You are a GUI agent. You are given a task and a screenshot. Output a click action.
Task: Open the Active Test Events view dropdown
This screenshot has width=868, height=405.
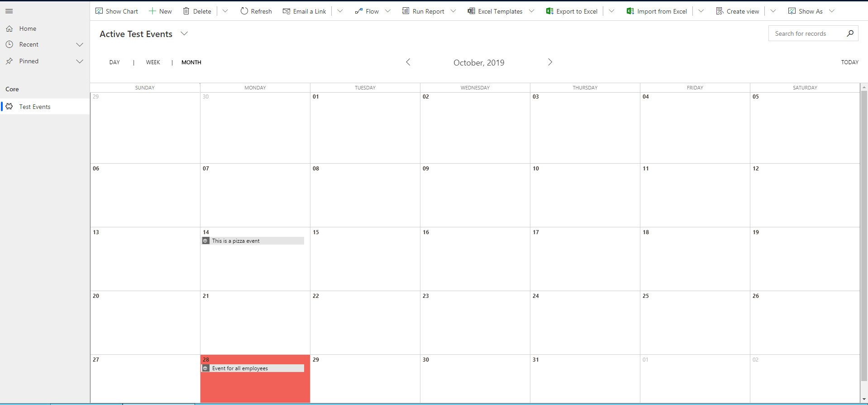[x=184, y=33]
